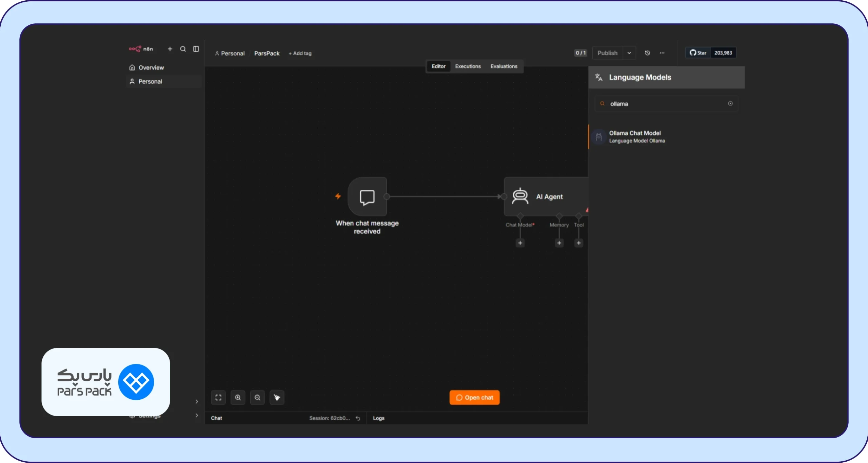Viewport: 868px width, 463px height.
Task: Reset chat session icon
Action: tap(358, 419)
